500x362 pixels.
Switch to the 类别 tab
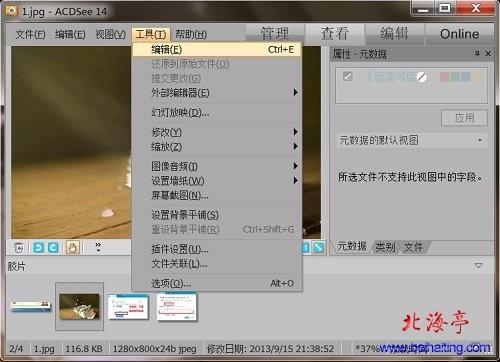tap(385, 247)
